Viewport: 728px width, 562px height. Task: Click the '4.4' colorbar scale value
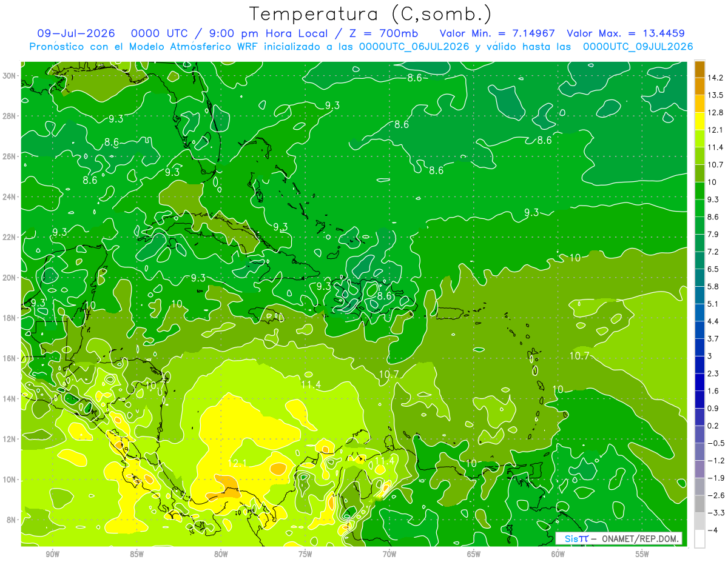714,321
